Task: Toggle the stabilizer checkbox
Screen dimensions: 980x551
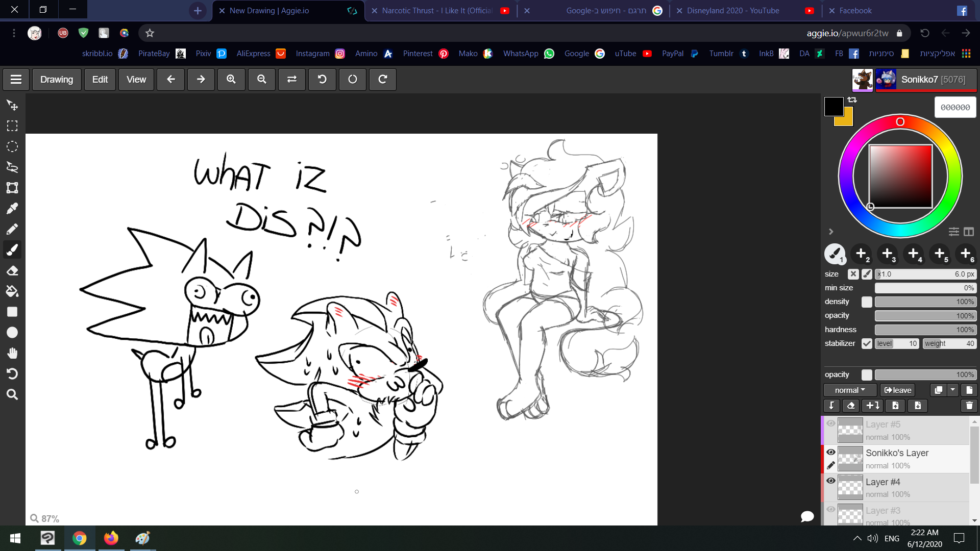Action: [867, 343]
